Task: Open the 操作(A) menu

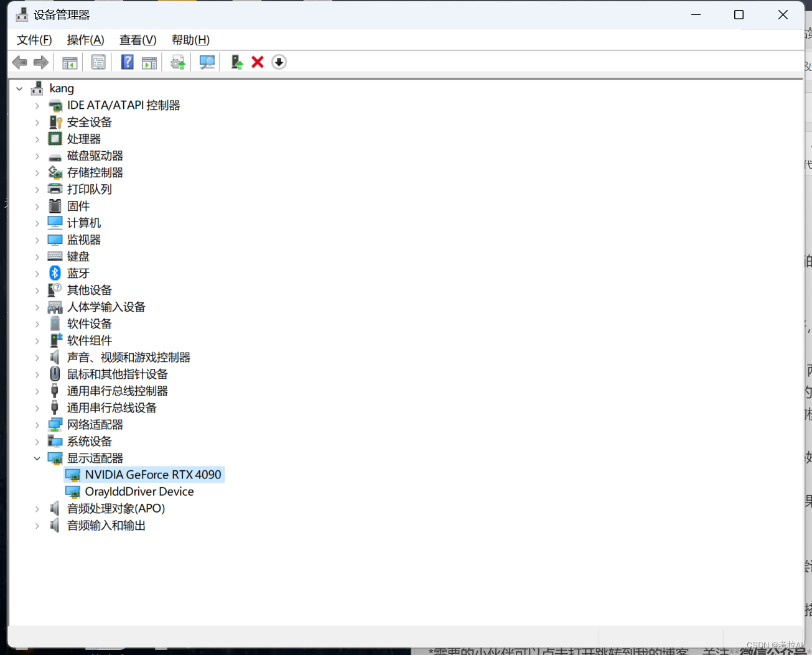Action: 85,40
